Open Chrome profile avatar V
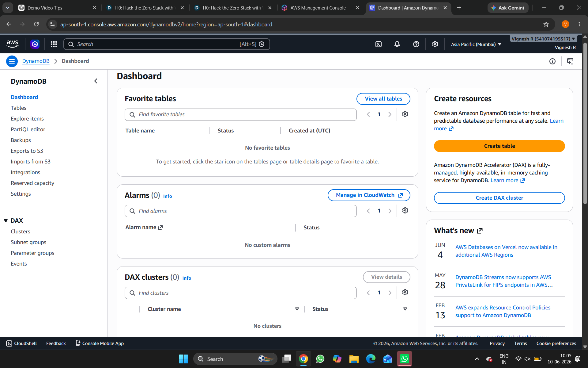The height and width of the screenshot is (368, 588). (x=565, y=24)
